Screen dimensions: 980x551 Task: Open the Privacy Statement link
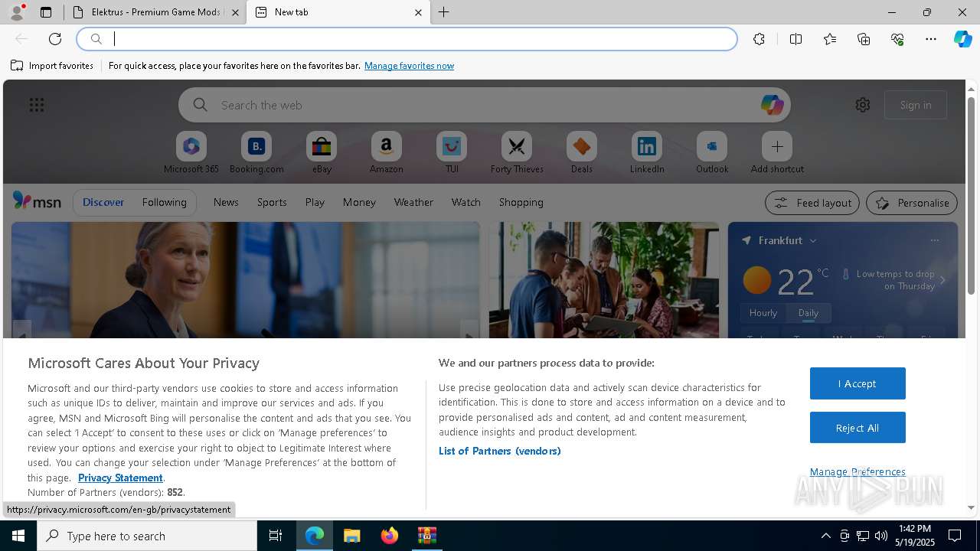click(120, 478)
